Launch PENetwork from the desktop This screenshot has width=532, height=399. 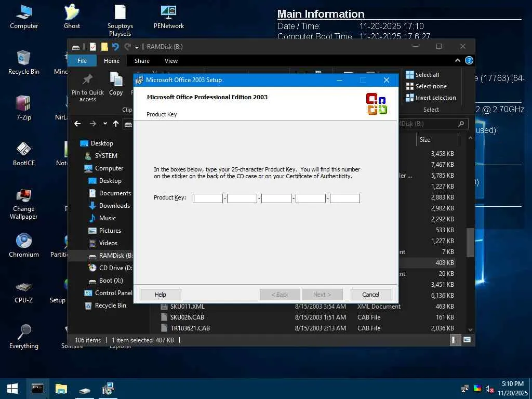pyautogui.click(x=169, y=17)
